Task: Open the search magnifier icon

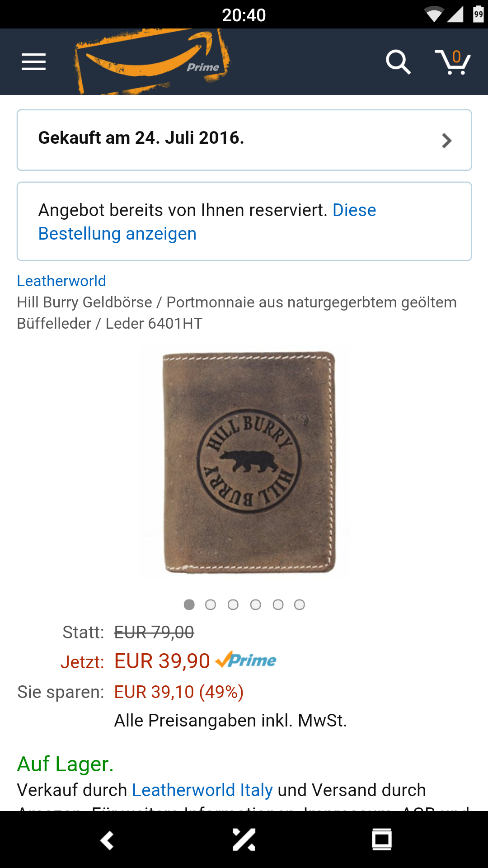Action: 398,62
